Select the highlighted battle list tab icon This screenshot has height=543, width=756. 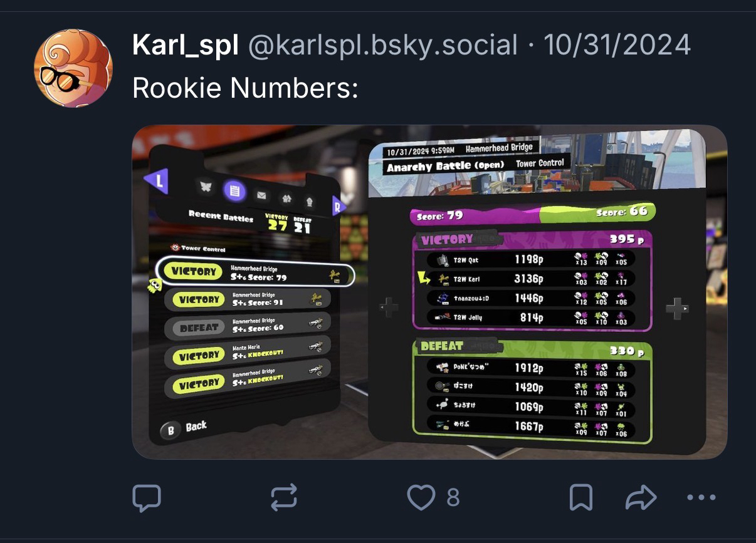coord(235,190)
